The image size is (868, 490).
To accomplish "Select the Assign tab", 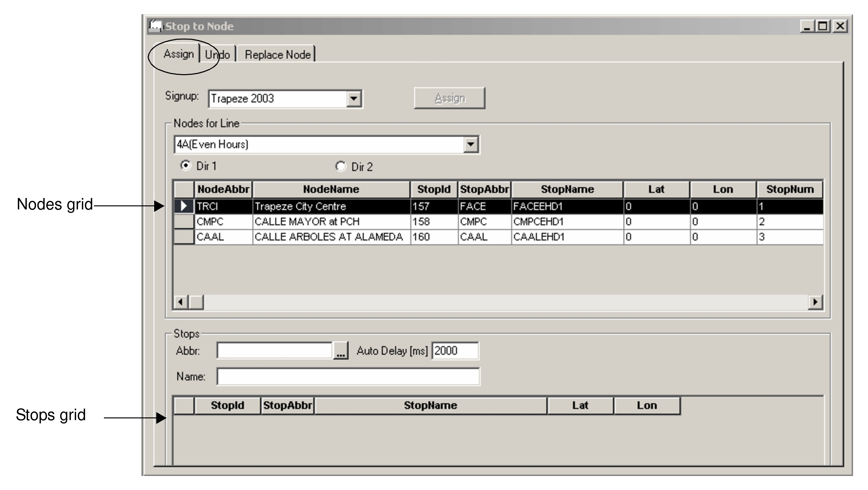I will coord(179,54).
